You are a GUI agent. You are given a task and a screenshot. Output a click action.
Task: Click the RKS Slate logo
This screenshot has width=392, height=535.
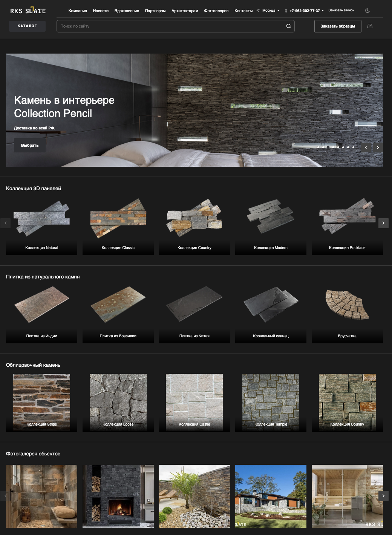point(28,11)
